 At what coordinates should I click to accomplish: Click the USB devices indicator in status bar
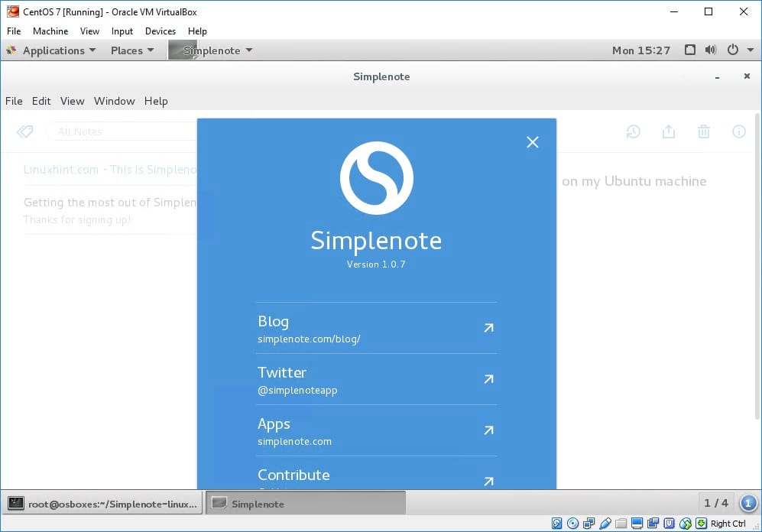click(x=605, y=524)
